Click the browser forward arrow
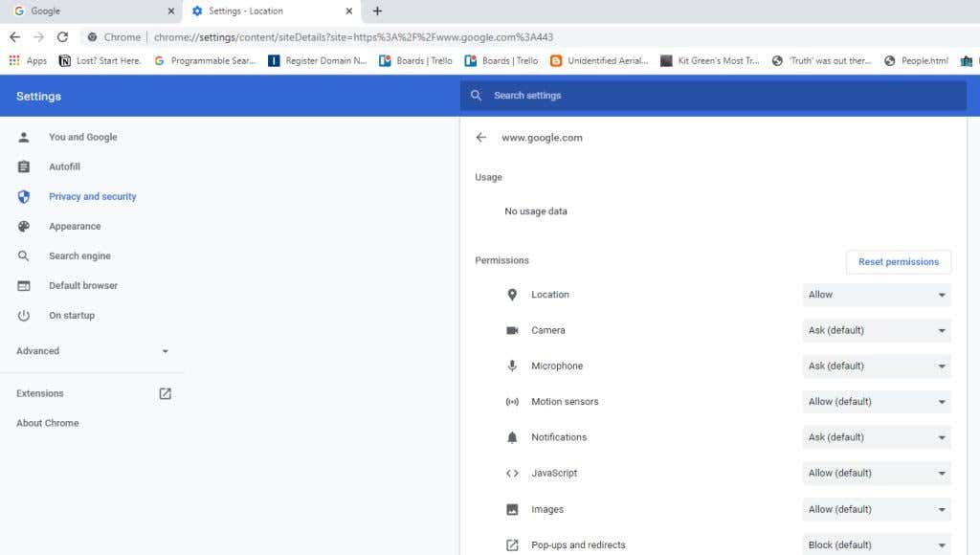The image size is (980, 555). pyautogui.click(x=38, y=37)
